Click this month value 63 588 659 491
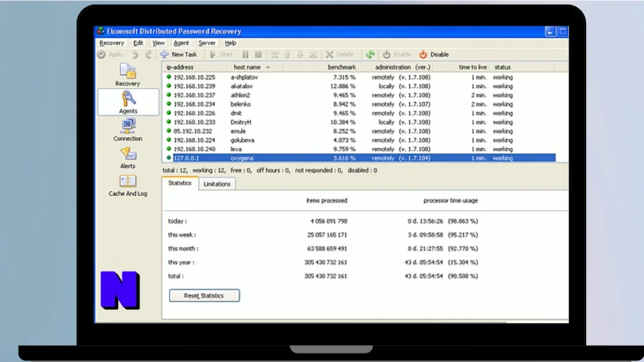644x362 pixels. 327,249
